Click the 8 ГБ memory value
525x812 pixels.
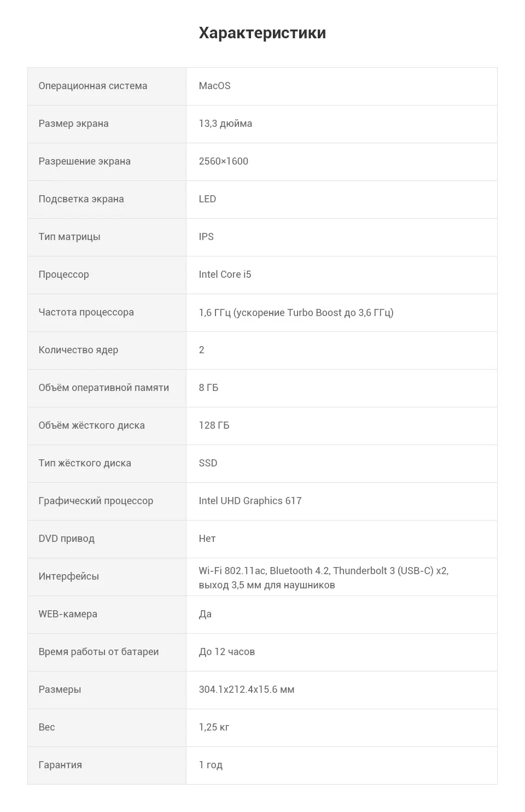[x=208, y=388]
